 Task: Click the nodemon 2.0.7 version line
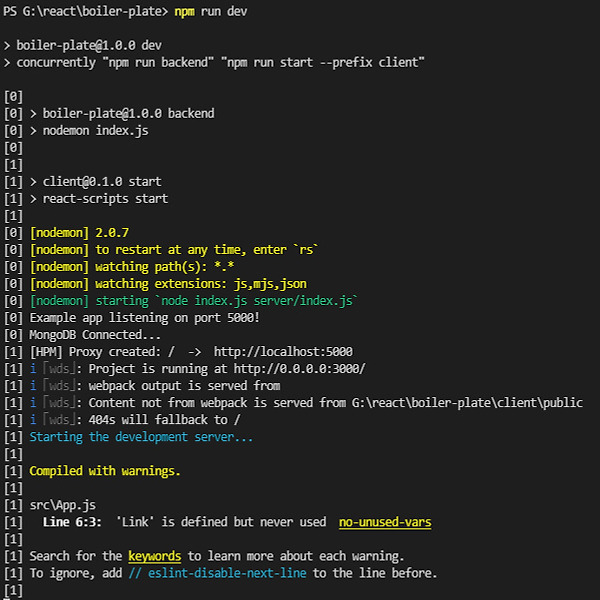tap(79, 233)
